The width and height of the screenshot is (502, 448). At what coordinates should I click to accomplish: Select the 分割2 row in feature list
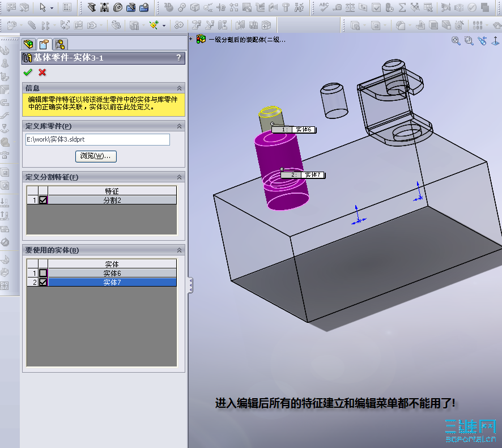click(x=112, y=200)
